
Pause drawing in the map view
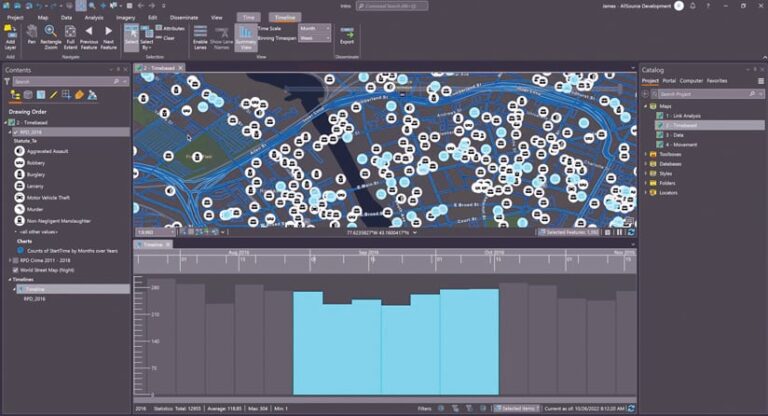pyautogui.click(x=619, y=232)
